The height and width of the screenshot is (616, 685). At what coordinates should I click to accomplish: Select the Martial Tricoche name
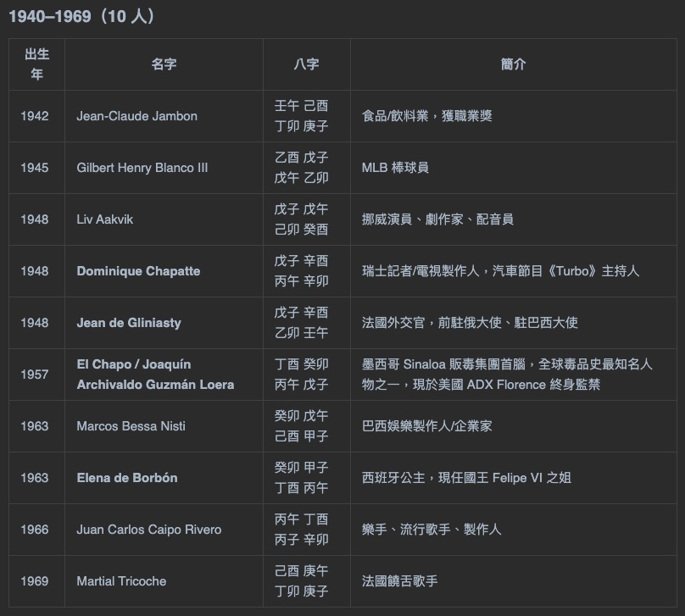pos(121,581)
